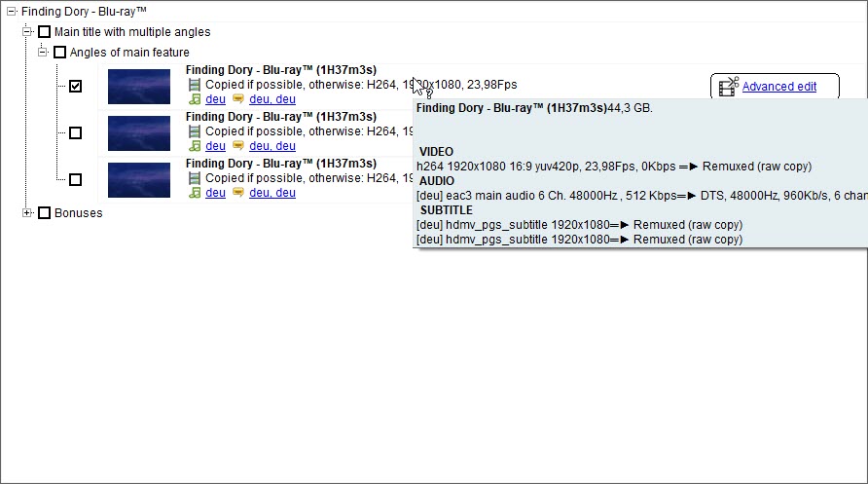Viewport: 868px width, 484px height.
Task: Select Finding Dory - Blu-ray root label
Action: 84,11
